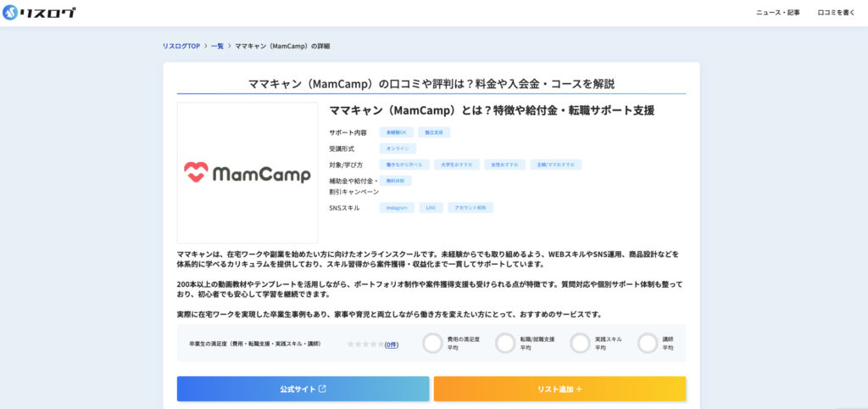Select the 未経験OK tag

tap(397, 132)
